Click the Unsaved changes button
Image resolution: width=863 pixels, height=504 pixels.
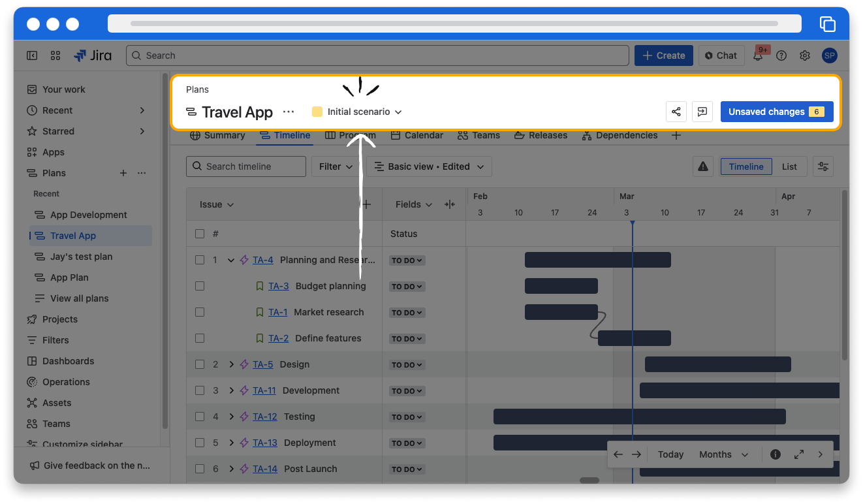pos(777,112)
